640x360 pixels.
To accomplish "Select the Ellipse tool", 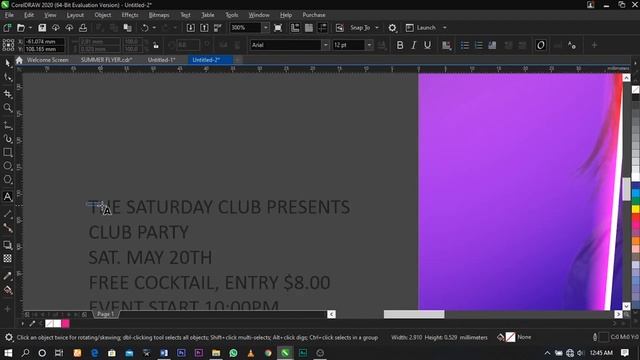I will [x=7, y=166].
